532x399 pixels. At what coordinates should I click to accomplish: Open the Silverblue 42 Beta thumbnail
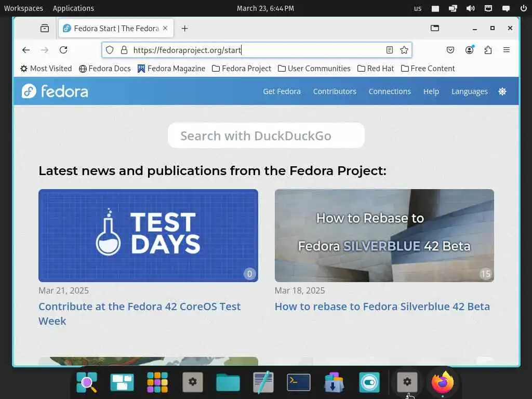coord(384,235)
